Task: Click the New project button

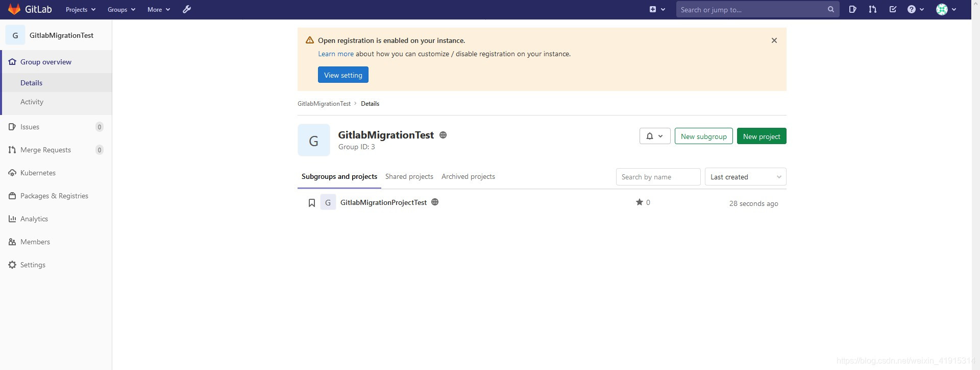Action: [762, 136]
